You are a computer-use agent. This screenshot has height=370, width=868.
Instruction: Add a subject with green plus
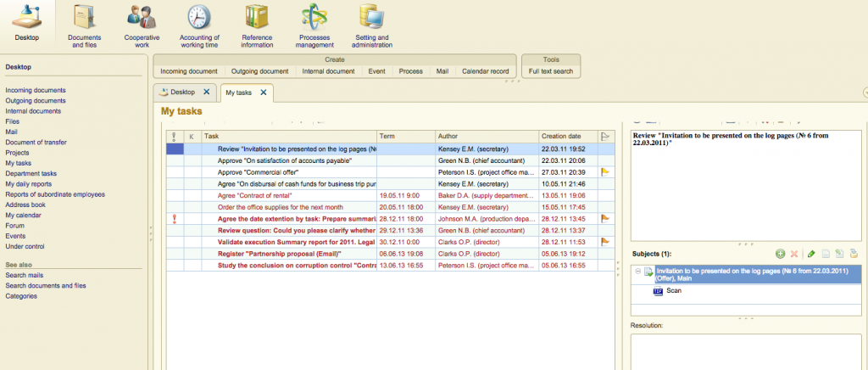(780, 254)
